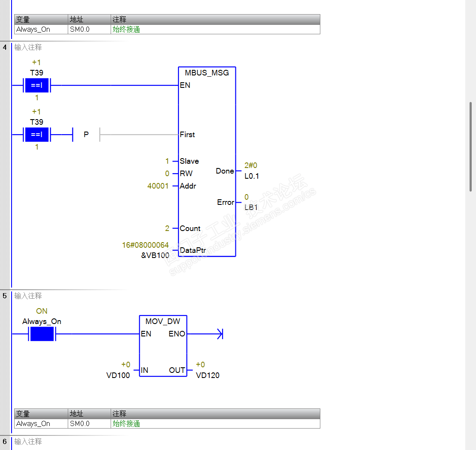
Task: Select the Slave parameter value 1
Action: pos(167,161)
